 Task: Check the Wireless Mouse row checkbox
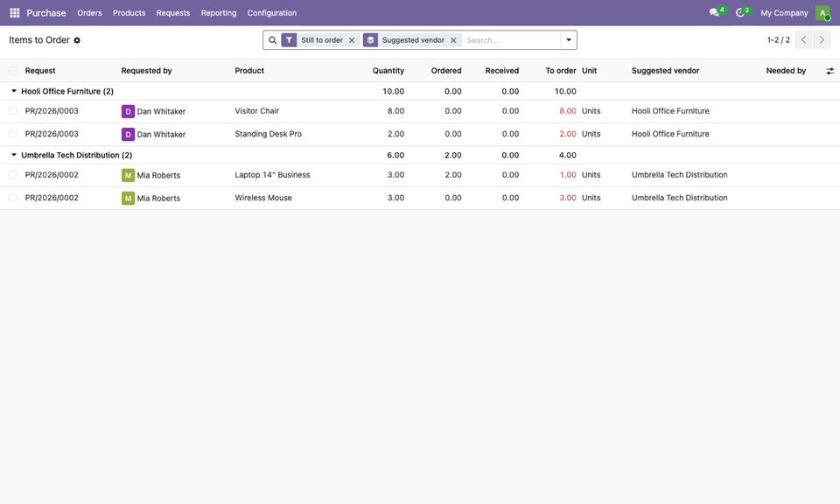pyautogui.click(x=13, y=198)
